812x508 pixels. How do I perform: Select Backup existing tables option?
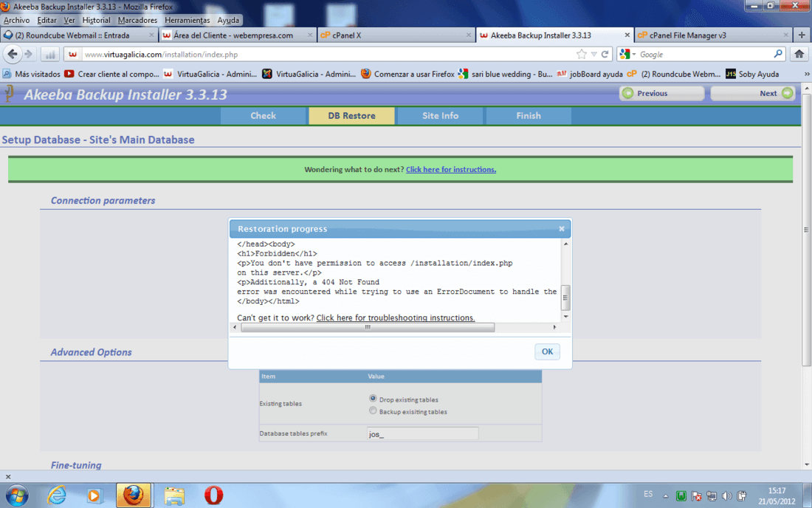click(x=373, y=411)
